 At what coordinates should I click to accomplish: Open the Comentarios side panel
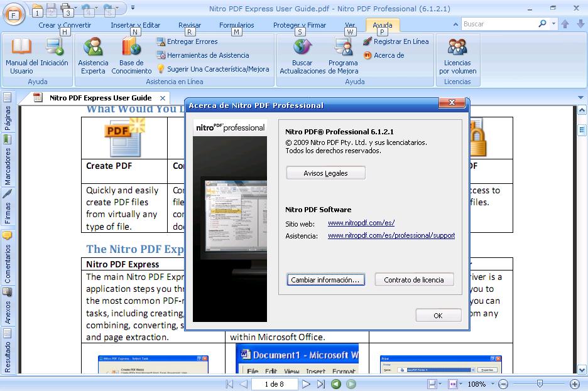click(x=8, y=258)
